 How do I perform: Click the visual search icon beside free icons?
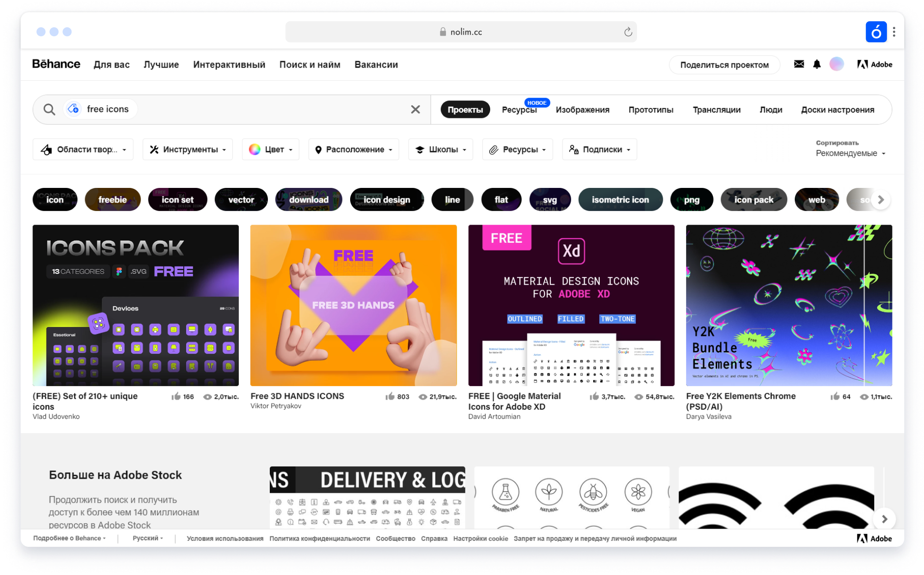(73, 109)
